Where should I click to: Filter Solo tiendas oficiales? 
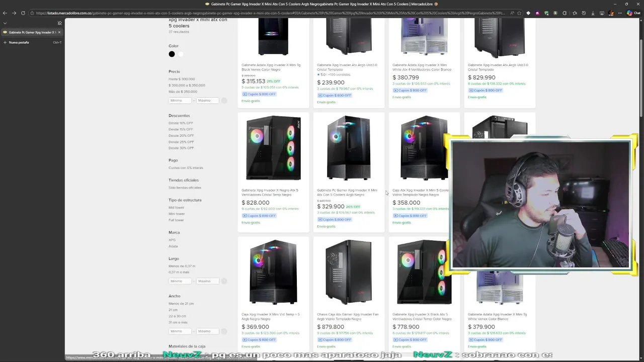(x=185, y=188)
